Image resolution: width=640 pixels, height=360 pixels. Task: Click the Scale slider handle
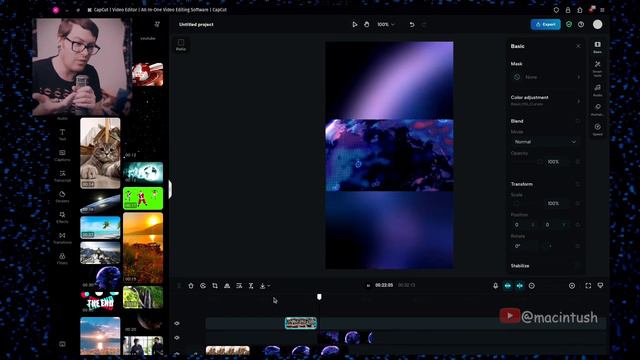coord(517,203)
